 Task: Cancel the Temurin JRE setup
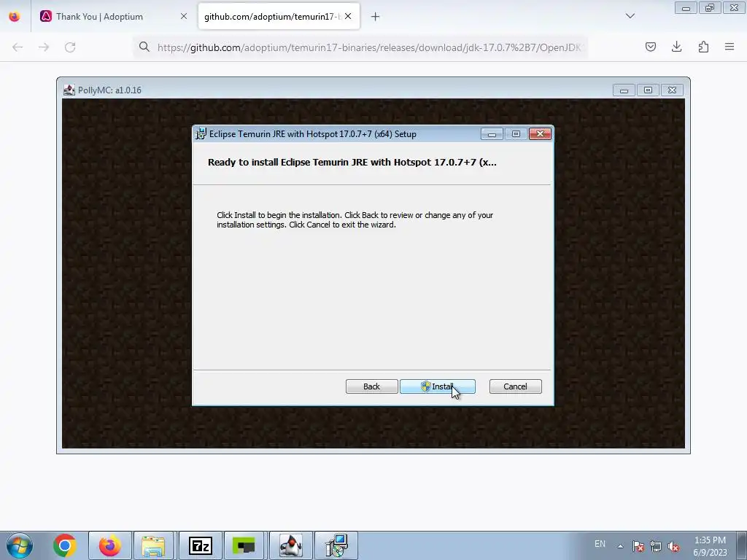pyautogui.click(x=516, y=386)
